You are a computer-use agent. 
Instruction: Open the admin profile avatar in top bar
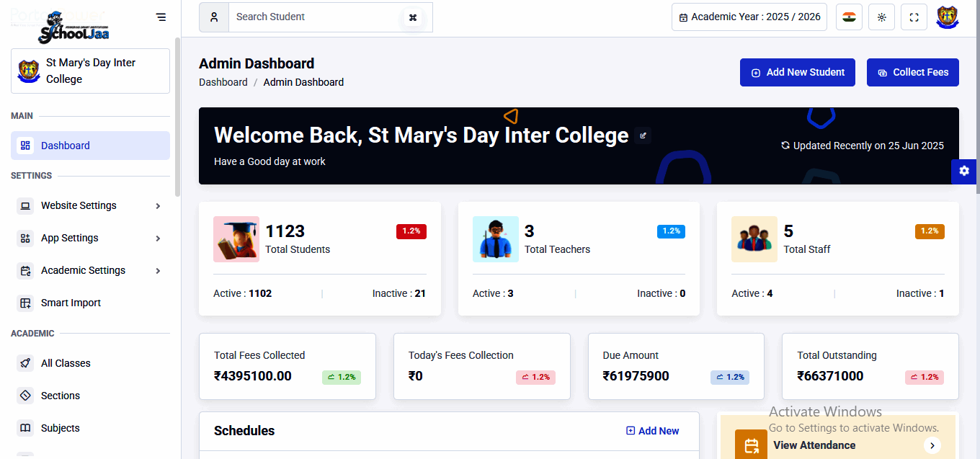tap(948, 17)
